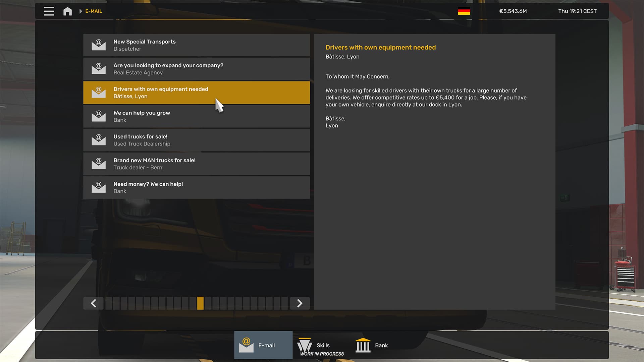
Task: Click envelope icon beside Used trucks for sale
Action: 99,140
